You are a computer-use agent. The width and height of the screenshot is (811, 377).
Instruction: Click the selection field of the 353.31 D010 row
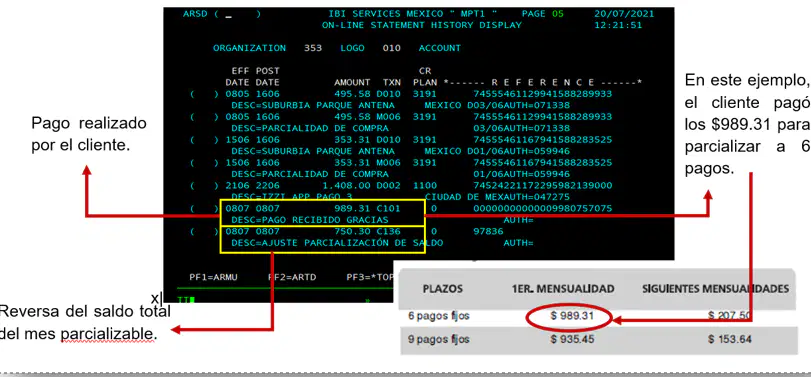(x=204, y=140)
